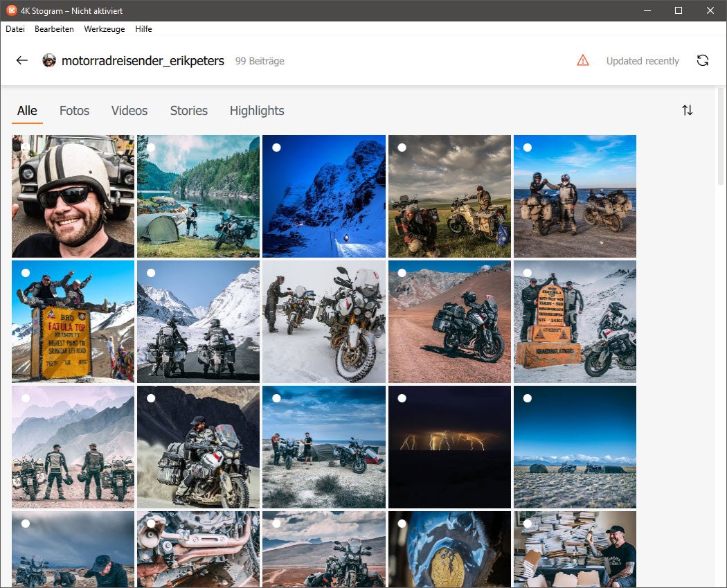Image resolution: width=727 pixels, height=588 pixels.
Task: Open the Hilfe menu
Action: point(144,29)
